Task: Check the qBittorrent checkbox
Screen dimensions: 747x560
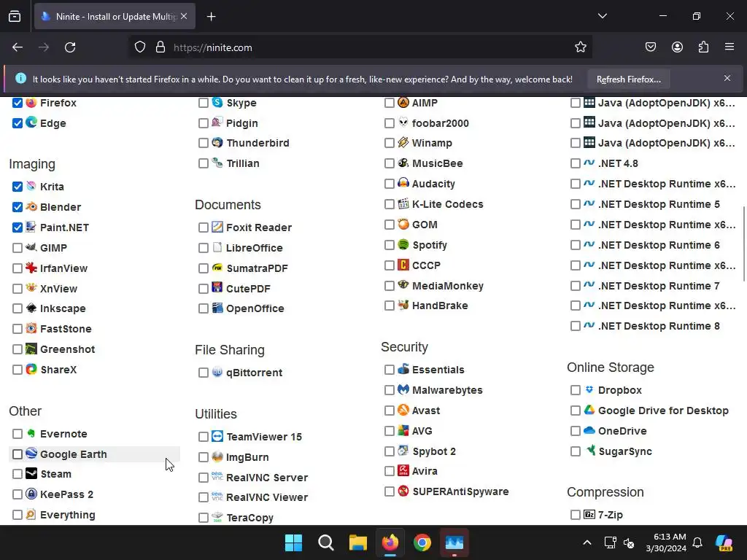Action: coord(204,373)
